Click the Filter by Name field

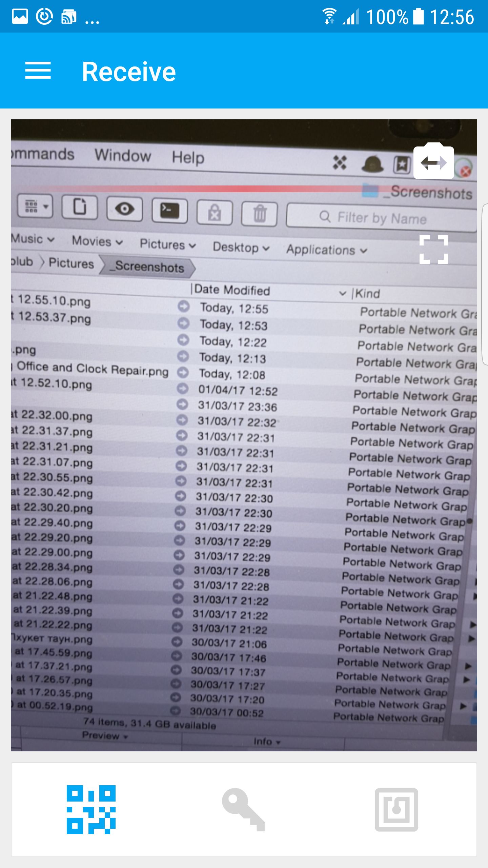(x=381, y=218)
